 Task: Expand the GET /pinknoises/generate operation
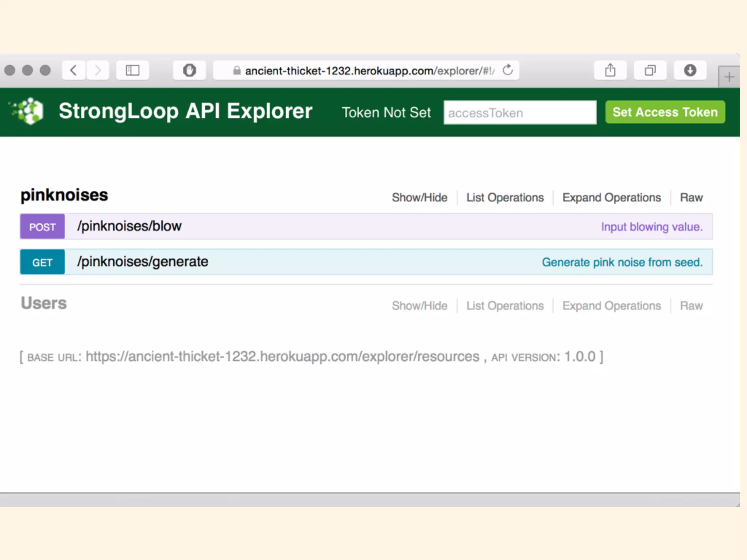pos(142,262)
